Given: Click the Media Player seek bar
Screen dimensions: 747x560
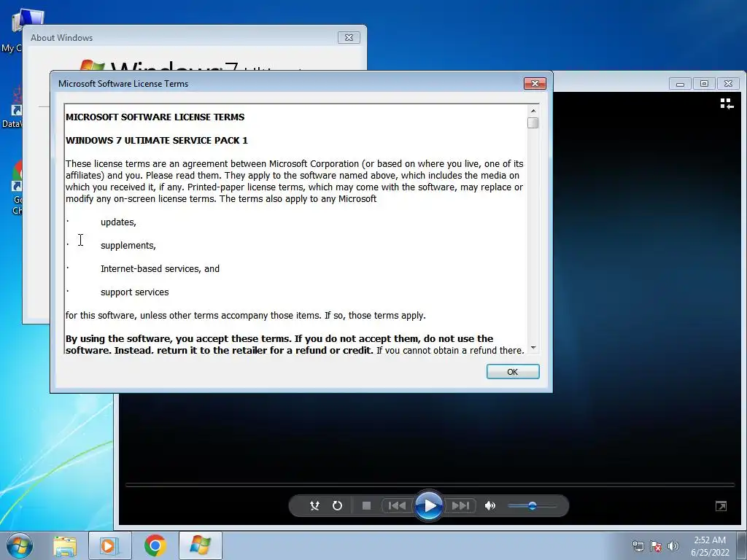Looking at the screenshot, I should [x=430, y=485].
